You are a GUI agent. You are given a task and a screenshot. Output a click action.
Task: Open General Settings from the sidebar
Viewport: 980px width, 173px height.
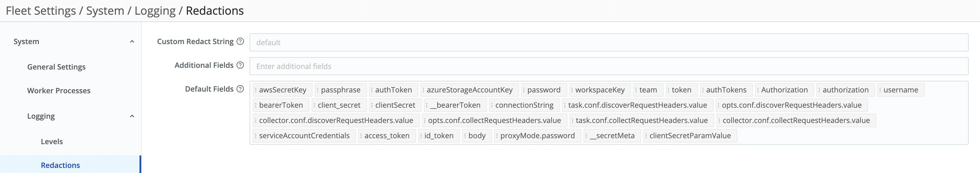pos(56,67)
